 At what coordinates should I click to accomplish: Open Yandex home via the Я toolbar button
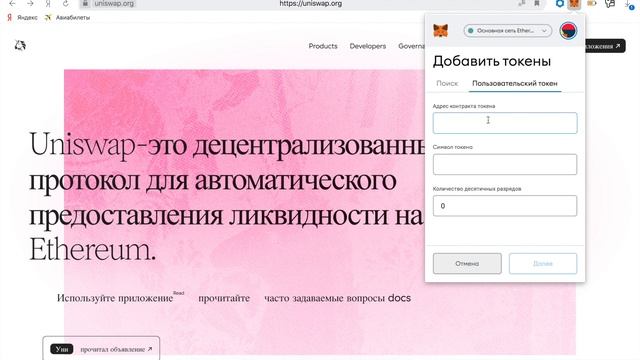pos(48,3)
